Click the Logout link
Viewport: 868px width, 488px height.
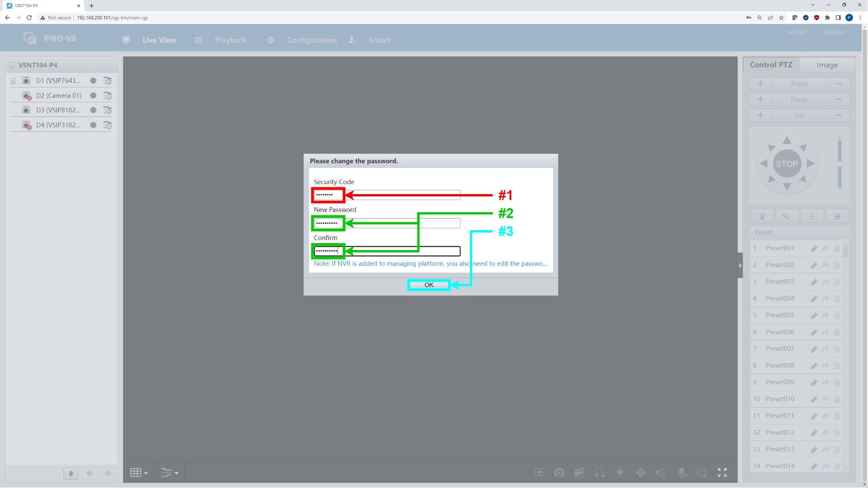833,32
